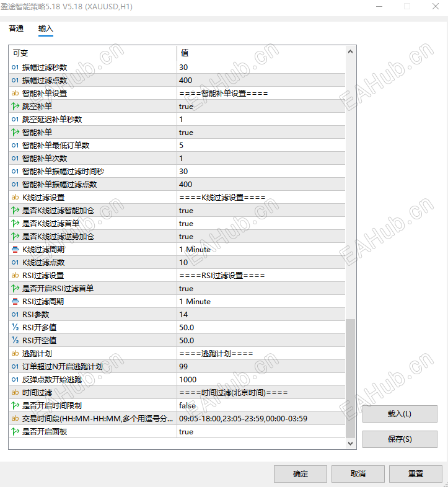Select the K线过滤点数 value 10

183,263
